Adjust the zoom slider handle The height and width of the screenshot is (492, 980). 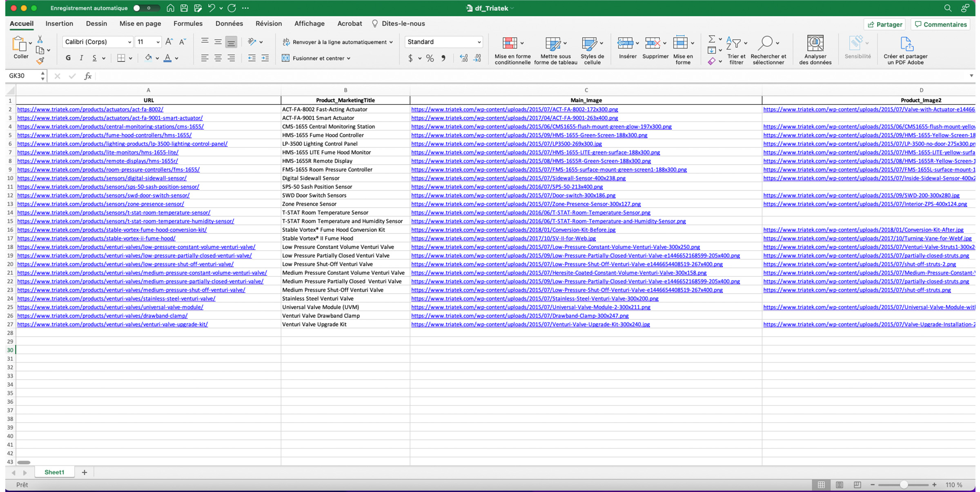pos(904,485)
